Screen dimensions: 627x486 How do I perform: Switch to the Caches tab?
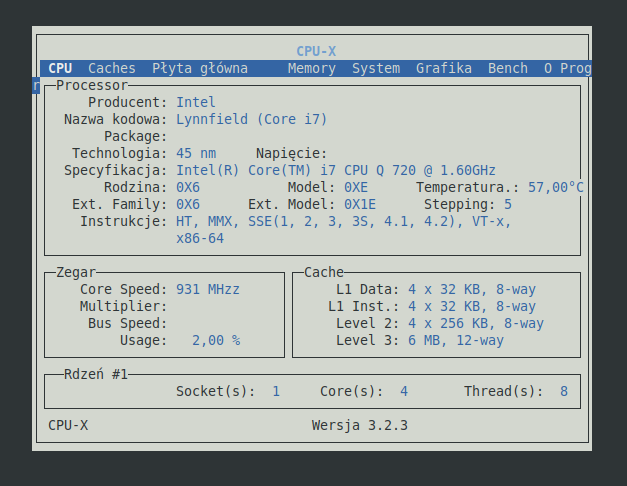tap(112, 68)
